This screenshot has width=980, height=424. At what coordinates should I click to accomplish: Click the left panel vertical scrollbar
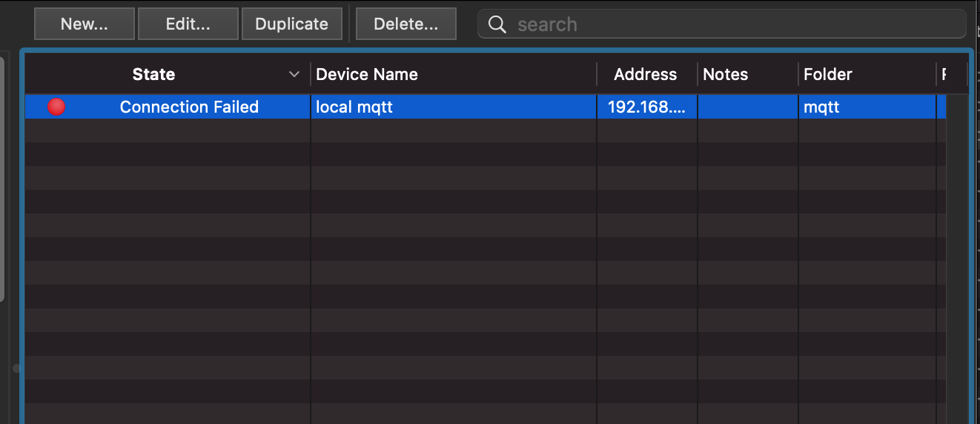[x=2, y=178]
